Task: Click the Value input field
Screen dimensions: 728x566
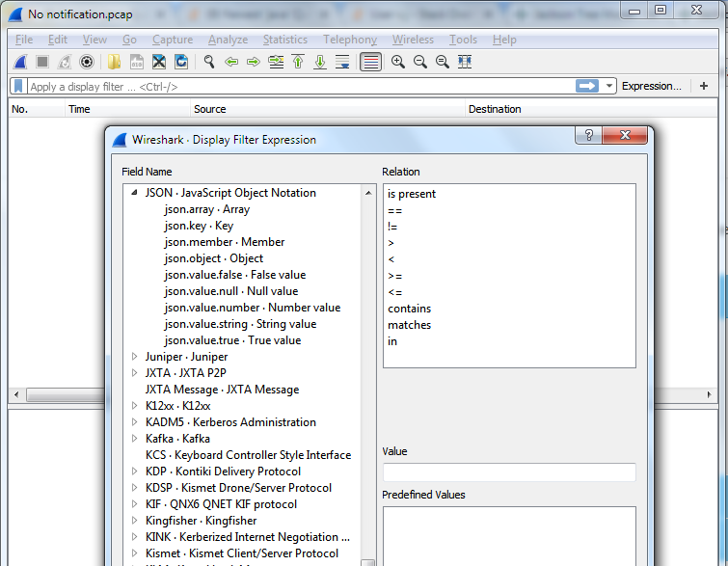Action: pos(509,472)
